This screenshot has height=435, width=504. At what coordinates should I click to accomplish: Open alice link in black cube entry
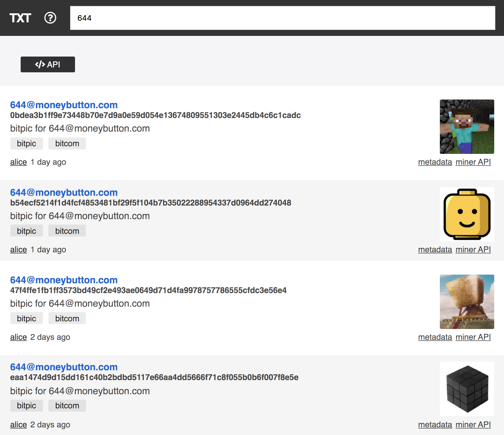coord(18,425)
